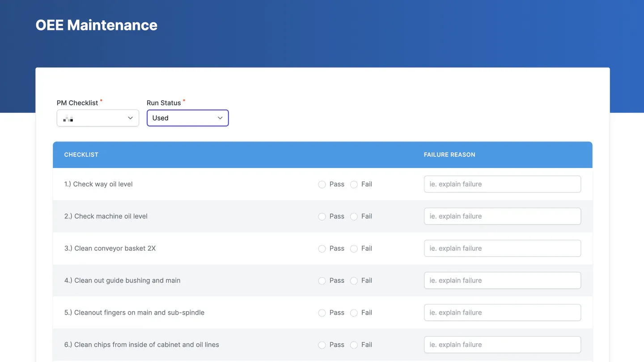Choose Fail for Clean conveyor basket 2X

click(354, 249)
